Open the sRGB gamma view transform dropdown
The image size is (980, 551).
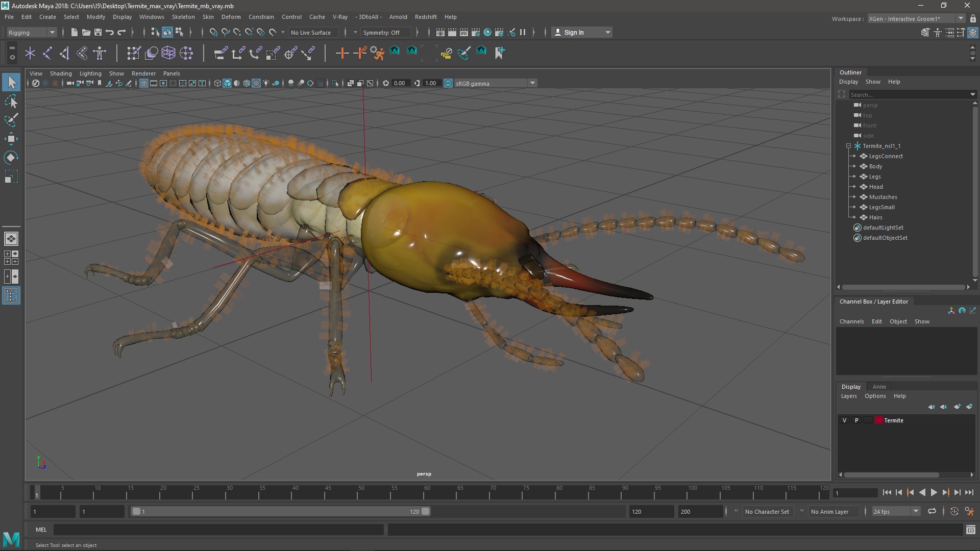495,83
